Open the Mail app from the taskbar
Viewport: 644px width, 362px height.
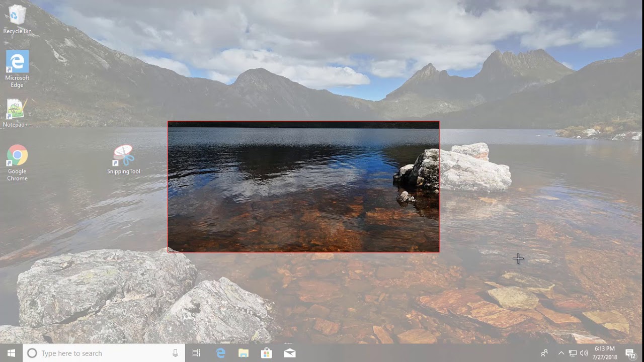[290, 353]
